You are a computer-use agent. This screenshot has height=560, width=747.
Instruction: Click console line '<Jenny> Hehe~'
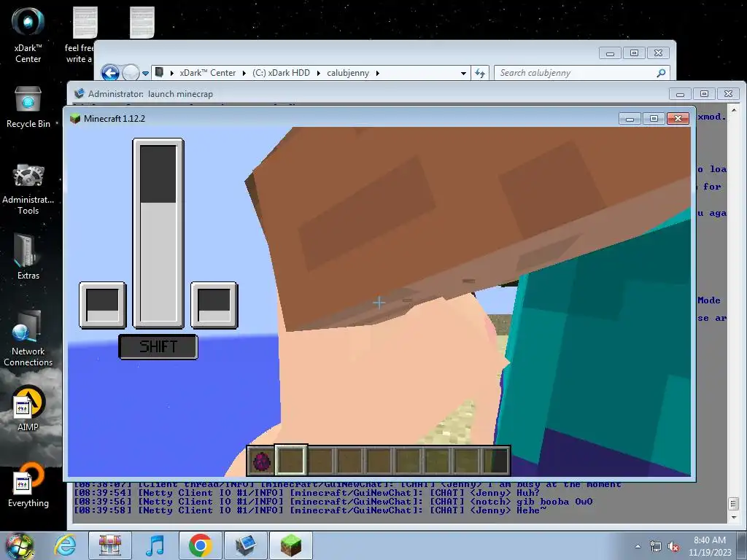pos(309,510)
